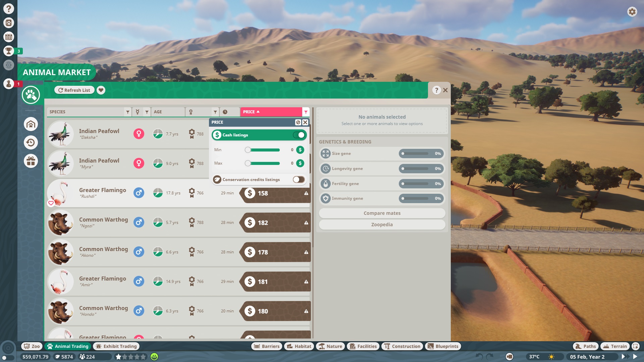This screenshot has height=362, width=644.
Task: Click warning icon on Ngozi listing
Action: click(x=306, y=223)
